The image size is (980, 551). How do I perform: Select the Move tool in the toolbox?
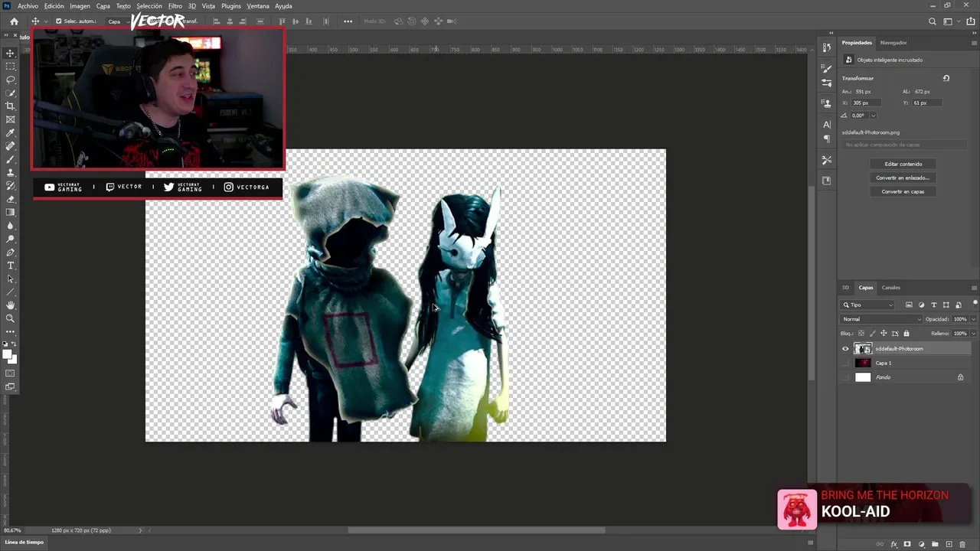pos(10,53)
